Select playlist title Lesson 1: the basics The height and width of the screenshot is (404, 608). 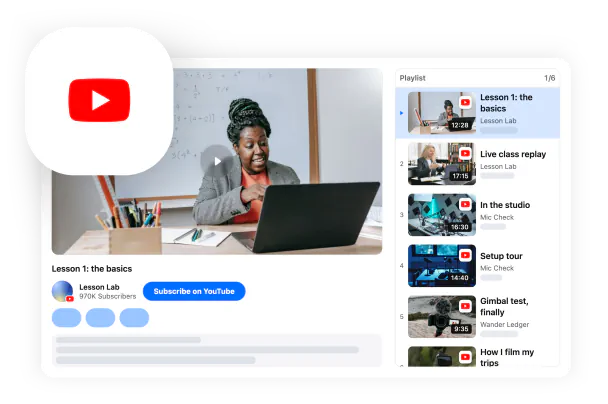(506, 103)
